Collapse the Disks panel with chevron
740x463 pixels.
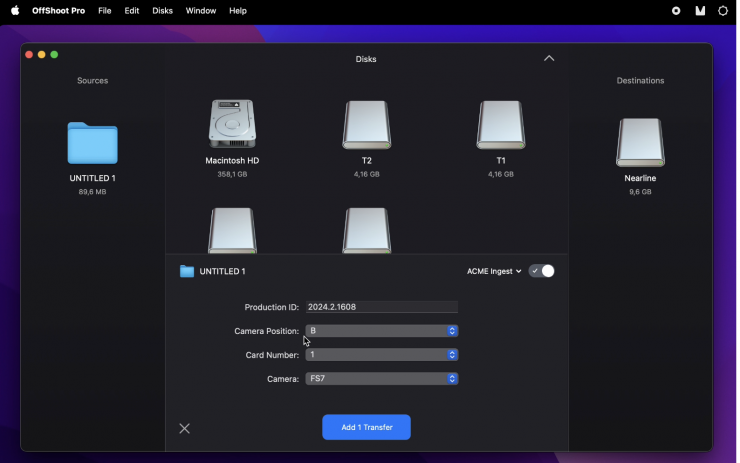tap(549, 59)
